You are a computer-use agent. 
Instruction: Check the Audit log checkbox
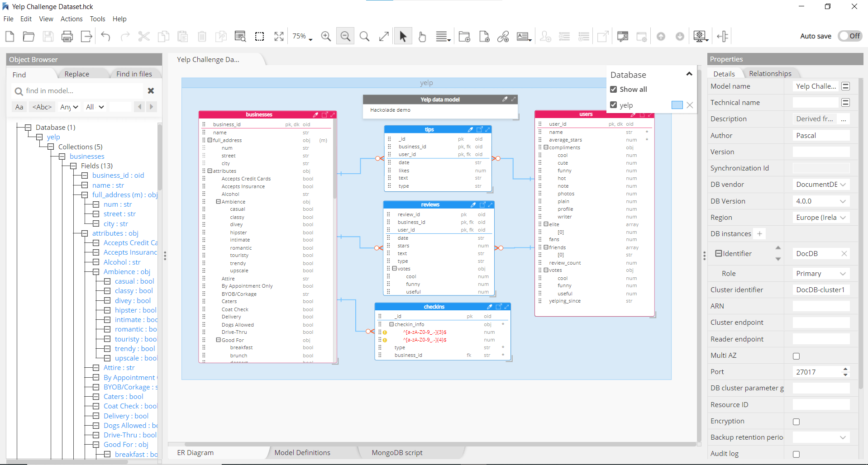pyautogui.click(x=796, y=454)
